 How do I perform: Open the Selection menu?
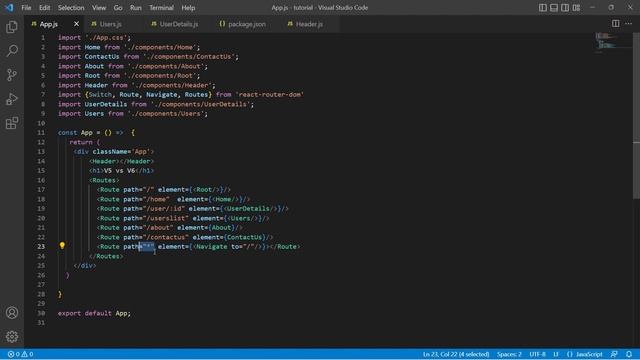click(x=71, y=8)
